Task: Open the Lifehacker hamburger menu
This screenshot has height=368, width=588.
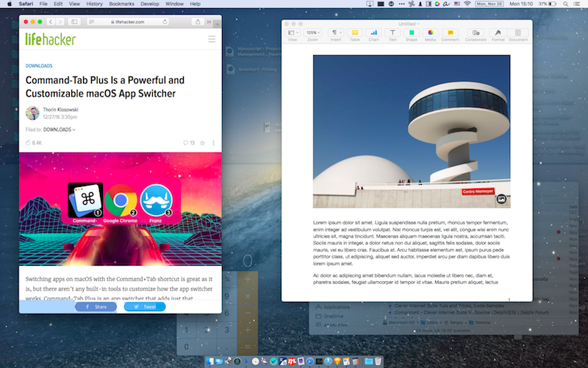Action: (212, 39)
